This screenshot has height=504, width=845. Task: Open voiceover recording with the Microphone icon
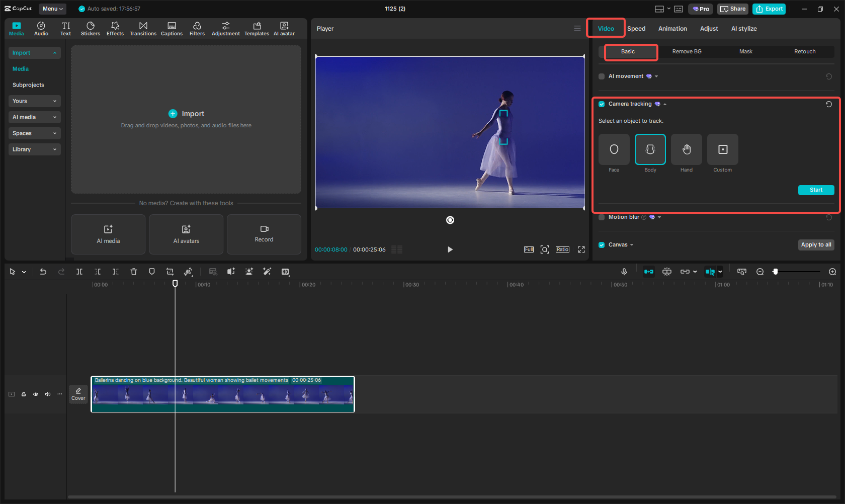(624, 272)
